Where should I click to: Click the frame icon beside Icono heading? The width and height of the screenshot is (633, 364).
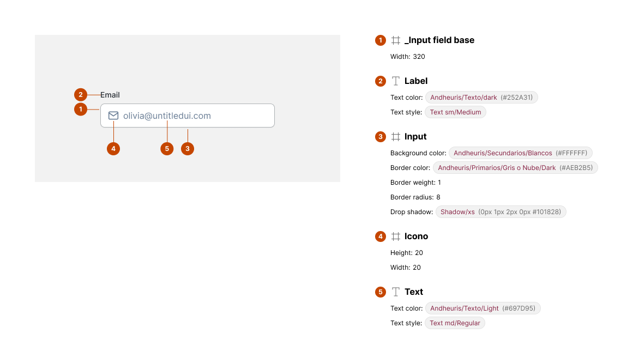pyautogui.click(x=396, y=236)
